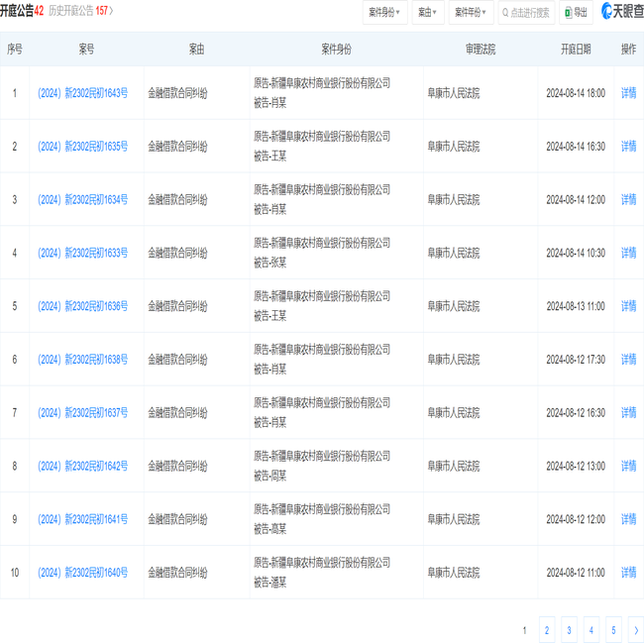This screenshot has height=644, width=644.
Task: Click the 案号 column header
Action: (86, 50)
